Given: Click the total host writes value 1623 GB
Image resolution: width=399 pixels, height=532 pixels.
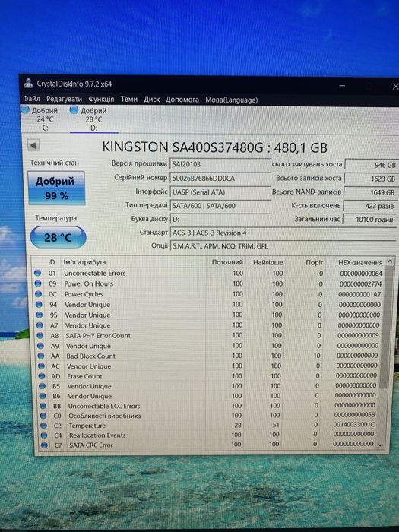Looking at the screenshot, I should click(x=371, y=179).
